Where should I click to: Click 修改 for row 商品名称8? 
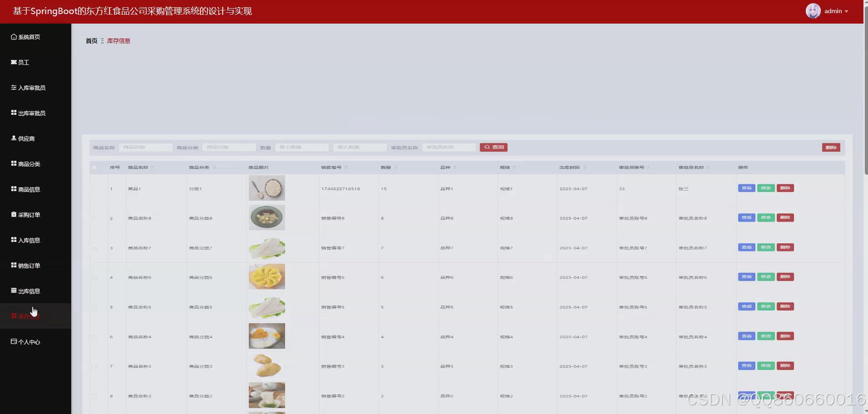(x=766, y=217)
